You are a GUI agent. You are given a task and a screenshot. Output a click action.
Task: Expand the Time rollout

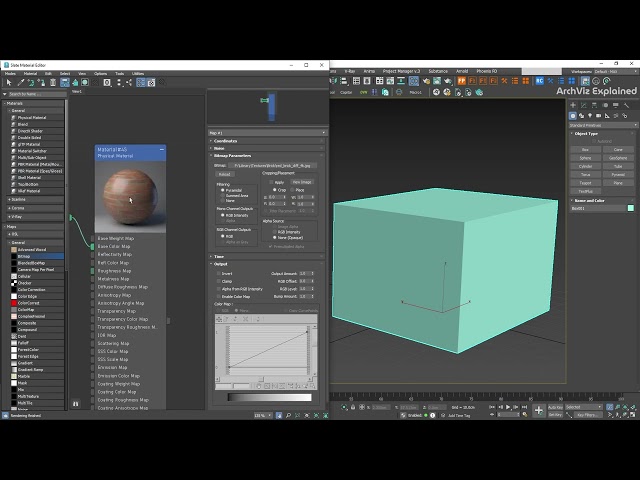point(267,256)
